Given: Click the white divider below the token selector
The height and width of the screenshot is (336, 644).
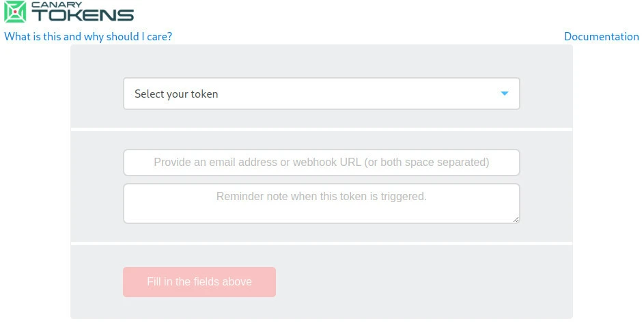Looking at the screenshot, I should [x=321, y=129].
